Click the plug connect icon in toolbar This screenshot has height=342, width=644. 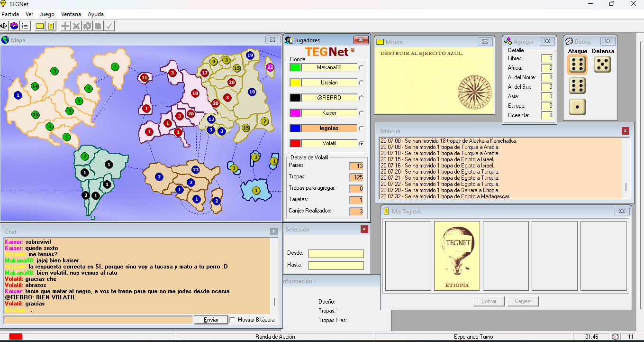coord(4,26)
